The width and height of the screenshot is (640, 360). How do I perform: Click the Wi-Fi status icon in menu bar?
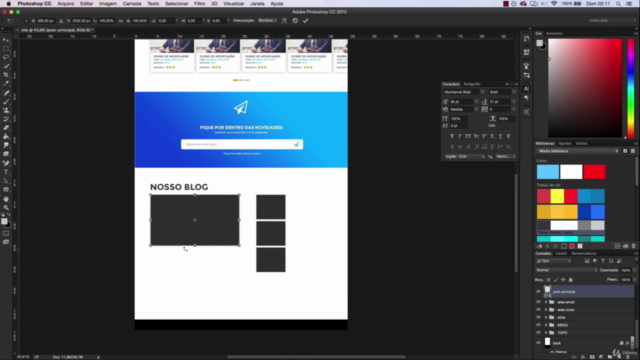click(554, 4)
